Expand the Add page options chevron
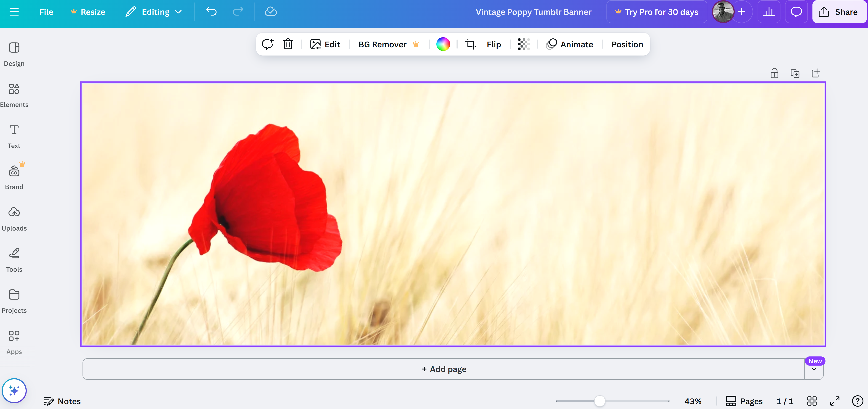 click(814, 369)
